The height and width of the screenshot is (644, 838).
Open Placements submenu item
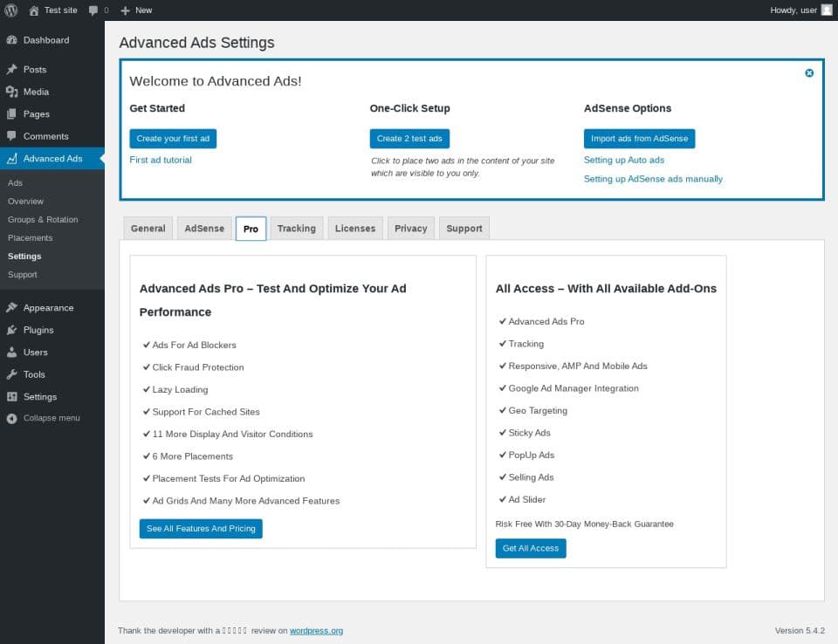tap(30, 238)
